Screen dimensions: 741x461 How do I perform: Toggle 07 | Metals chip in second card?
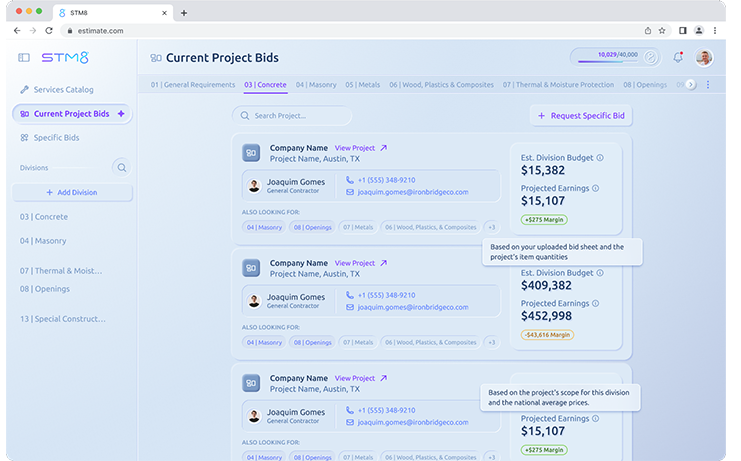tap(358, 342)
